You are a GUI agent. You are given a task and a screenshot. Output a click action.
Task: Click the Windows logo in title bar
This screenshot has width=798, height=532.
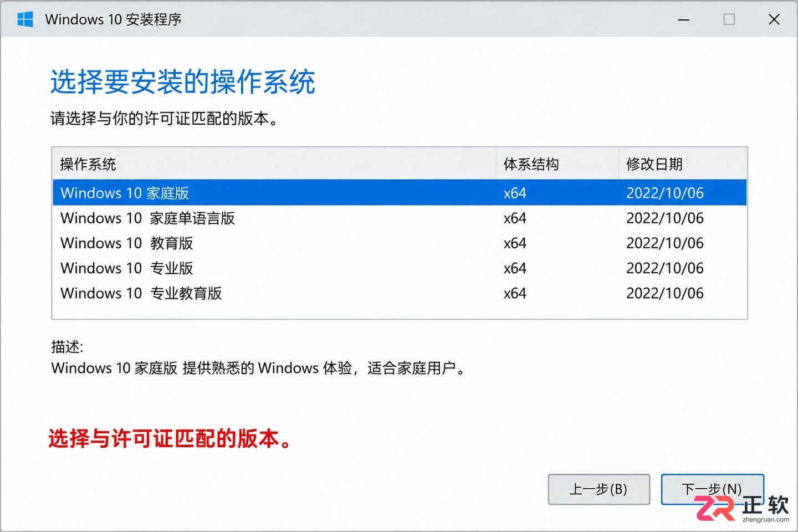coord(25,19)
